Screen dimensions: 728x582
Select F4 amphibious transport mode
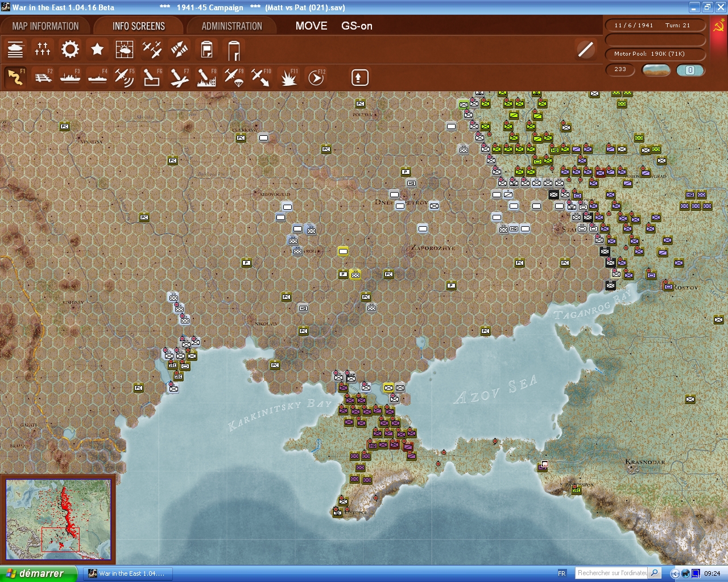pos(97,77)
